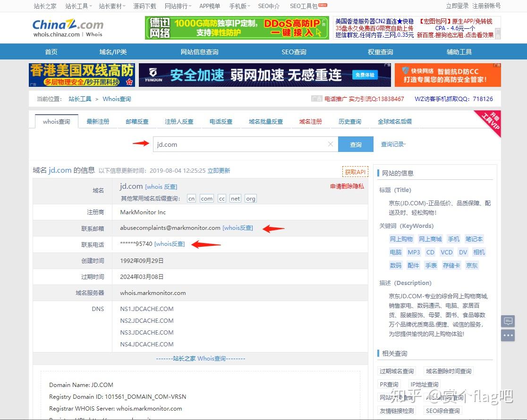Select the whois查询 tab
The width and height of the screenshot is (527, 420).
[57, 121]
